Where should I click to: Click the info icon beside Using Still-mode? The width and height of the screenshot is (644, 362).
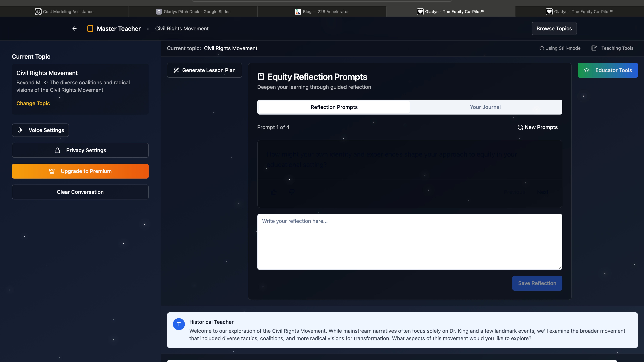tap(542, 48)
